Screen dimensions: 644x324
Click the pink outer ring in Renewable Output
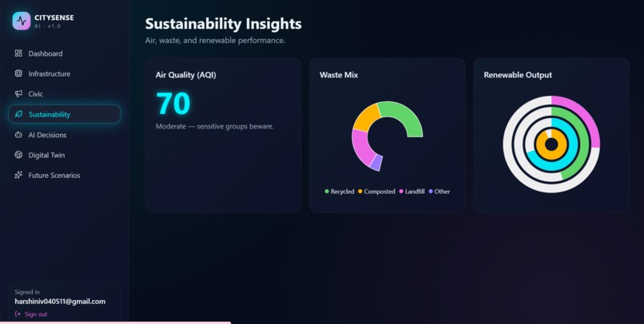coord(583,114)
